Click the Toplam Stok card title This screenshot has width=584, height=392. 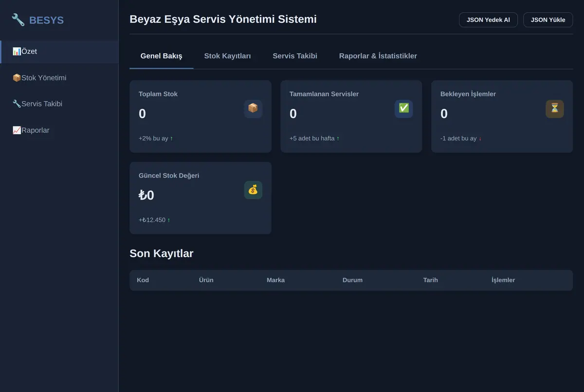(158, 94)
